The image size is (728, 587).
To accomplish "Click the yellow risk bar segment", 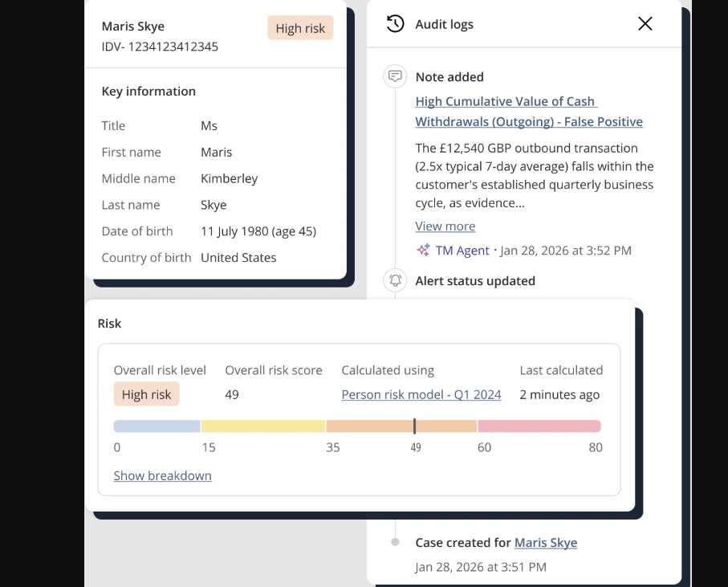I will [x=262, y=426].
